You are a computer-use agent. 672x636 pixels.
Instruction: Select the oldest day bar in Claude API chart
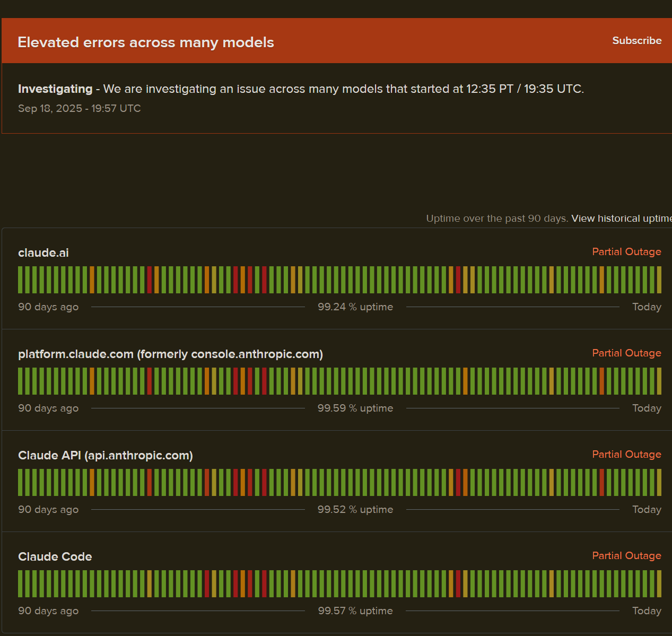point(20,482)
